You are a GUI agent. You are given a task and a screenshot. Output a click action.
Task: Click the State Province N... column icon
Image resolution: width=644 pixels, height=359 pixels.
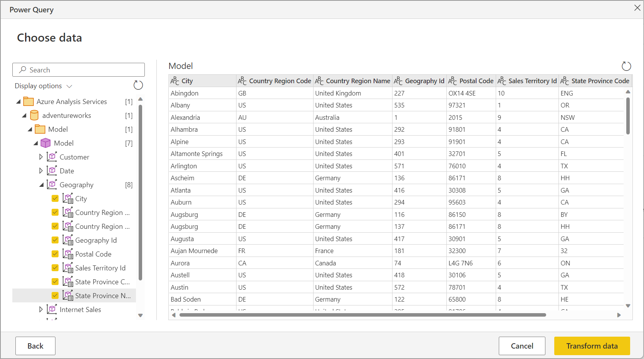pyautogui.click(x=68, y=295)
